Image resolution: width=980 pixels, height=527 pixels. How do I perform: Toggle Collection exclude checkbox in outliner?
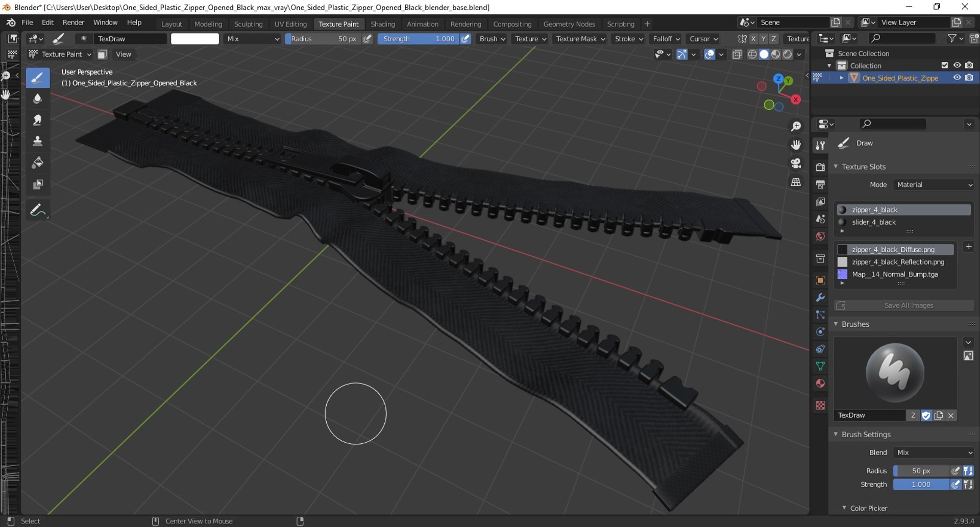coord(944,65)
